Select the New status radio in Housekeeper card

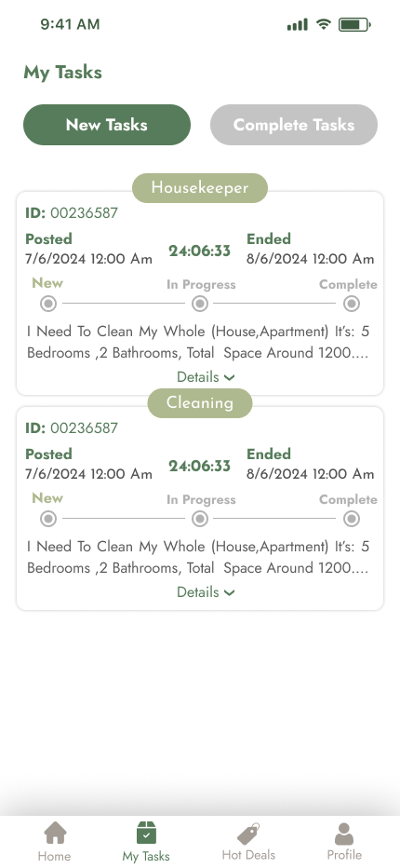48,304
